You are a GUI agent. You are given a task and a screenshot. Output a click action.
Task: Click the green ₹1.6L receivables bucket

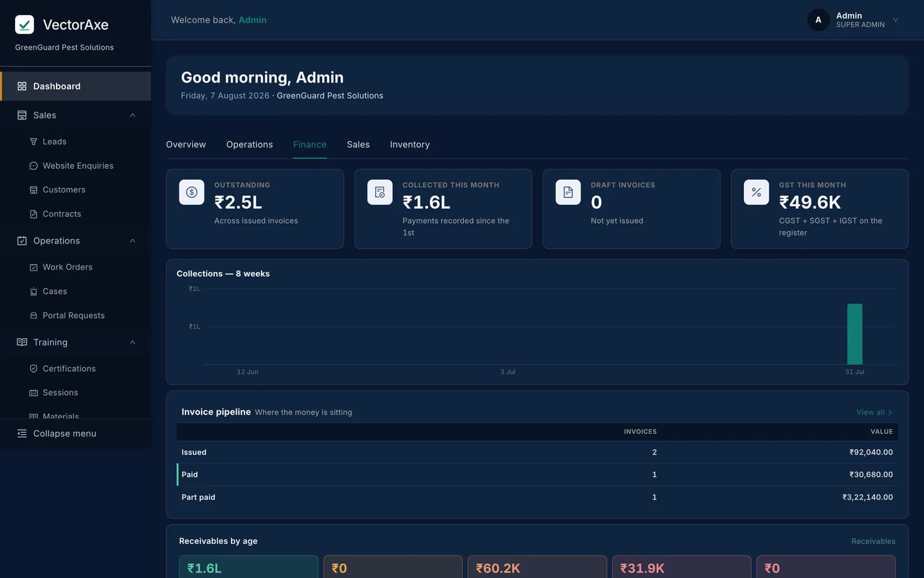tap(248, 567)
